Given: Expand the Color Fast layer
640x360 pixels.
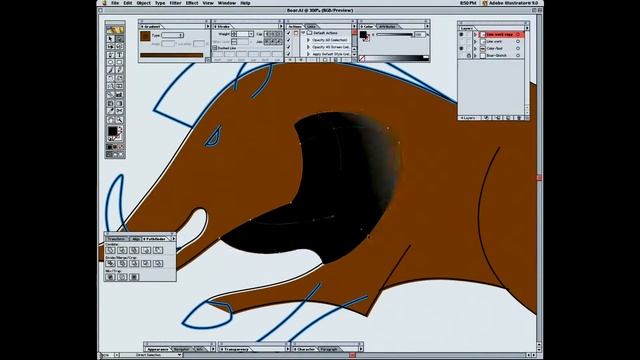Looking at the screenshot, I should pyautogui.click(x=475, y=48).
